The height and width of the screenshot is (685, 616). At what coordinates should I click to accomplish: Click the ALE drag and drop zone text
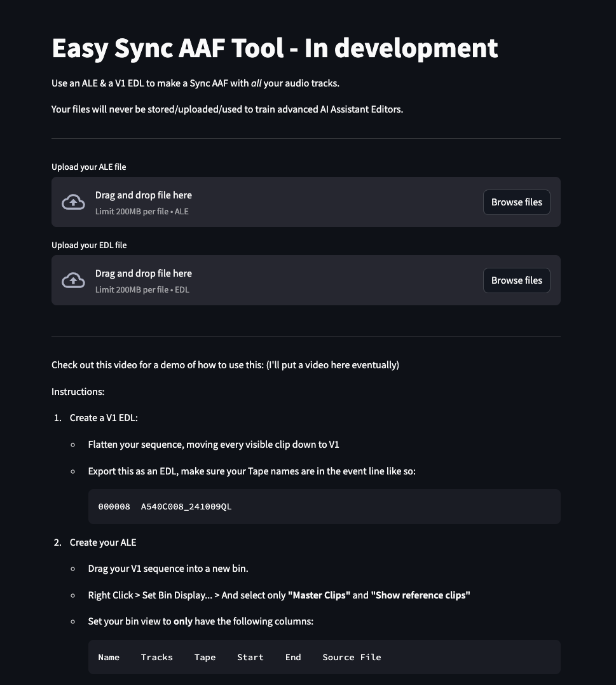(143, 195)
